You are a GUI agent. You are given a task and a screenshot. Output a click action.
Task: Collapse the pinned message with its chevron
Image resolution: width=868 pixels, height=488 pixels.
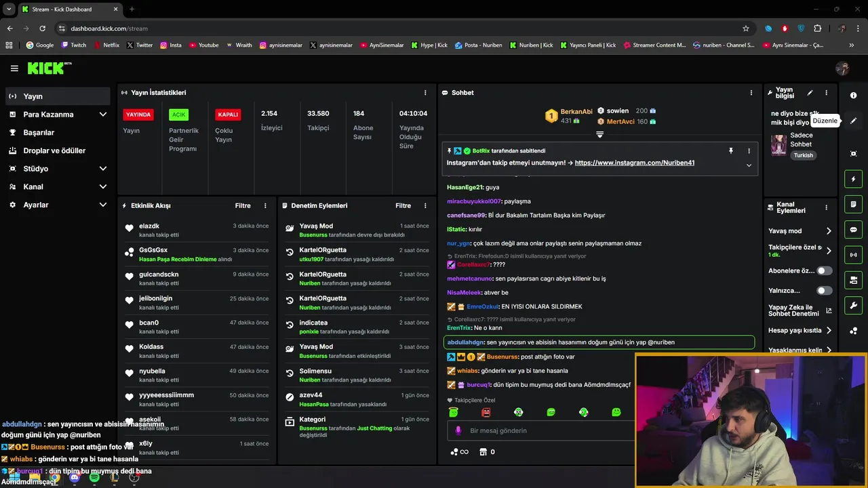coord(749,165)
